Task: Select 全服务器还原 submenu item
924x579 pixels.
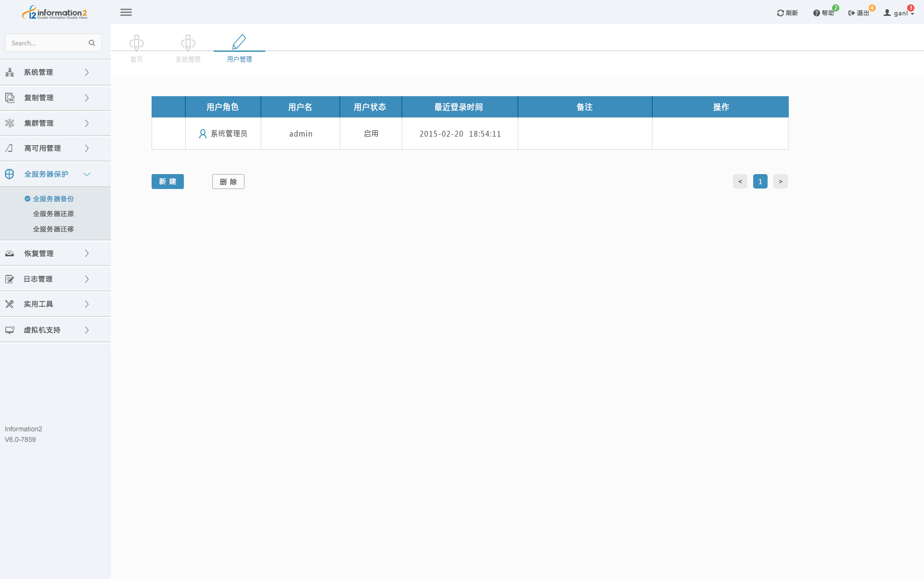Action: 53,214
